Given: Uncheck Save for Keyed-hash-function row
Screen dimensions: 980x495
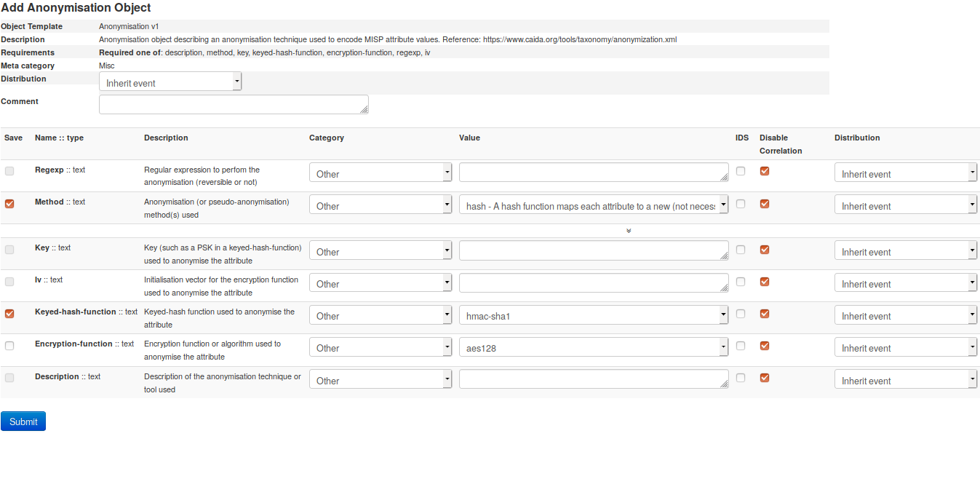Looking at the screenshot, I should click(x=9, y=314).
